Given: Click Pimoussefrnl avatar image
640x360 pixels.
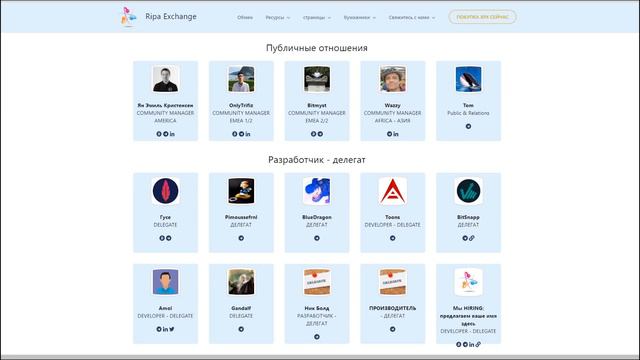Looking at the screenshot, I should 241,191.
